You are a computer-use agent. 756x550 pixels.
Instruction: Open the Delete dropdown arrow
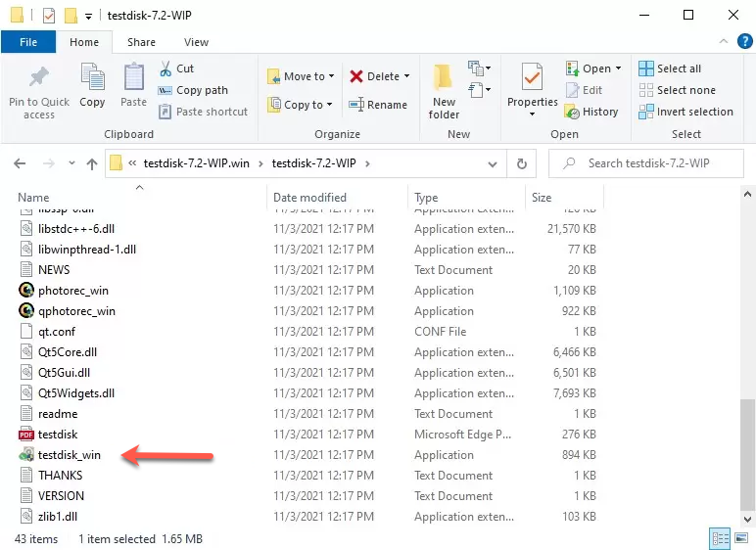point(406,76)
